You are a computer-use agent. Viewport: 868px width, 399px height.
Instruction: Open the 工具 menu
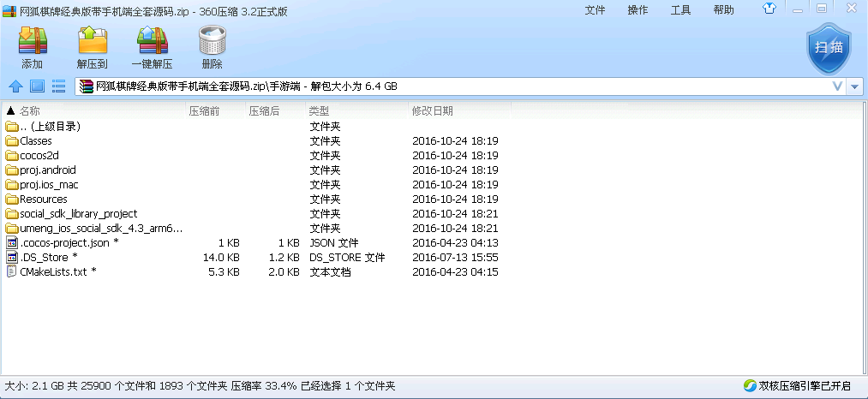point(680,10)
